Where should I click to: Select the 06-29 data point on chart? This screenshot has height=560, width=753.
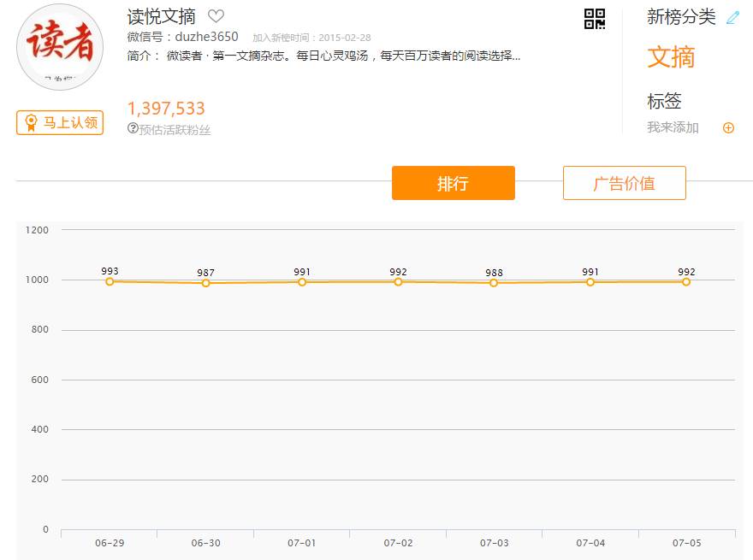[x=110, y=281]
